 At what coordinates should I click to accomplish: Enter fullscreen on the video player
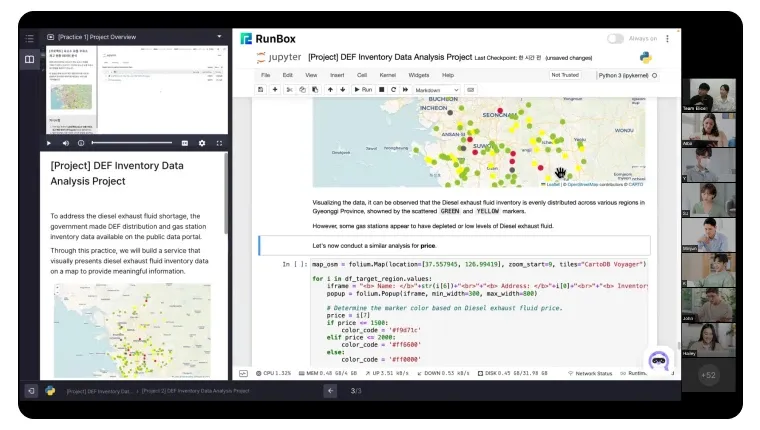click(217, 143)
